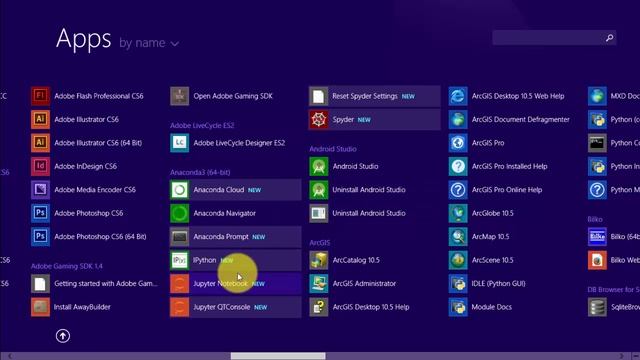Open Adobe Flash Professional CS6 icon

click(40, 96)
